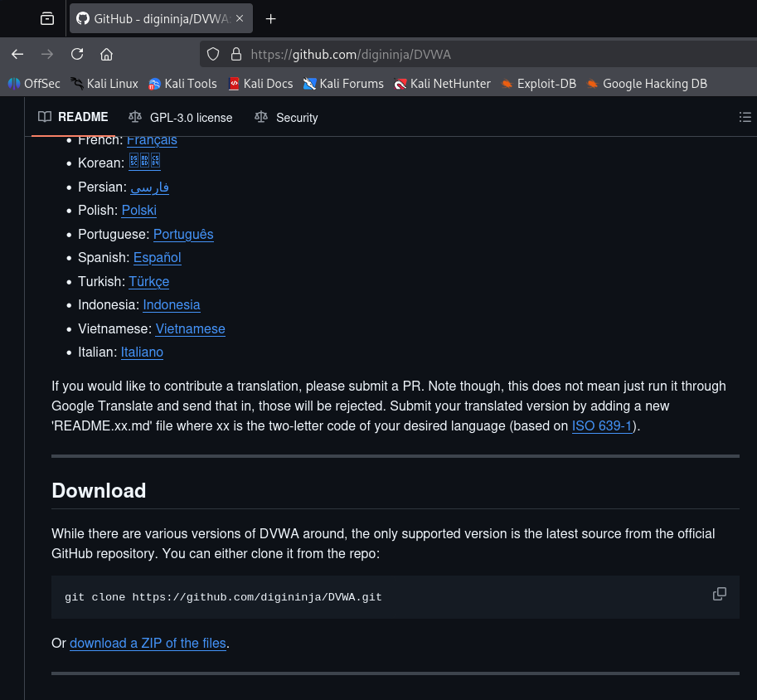
Task: Open the Polski translation link
Action: point(139,211)
